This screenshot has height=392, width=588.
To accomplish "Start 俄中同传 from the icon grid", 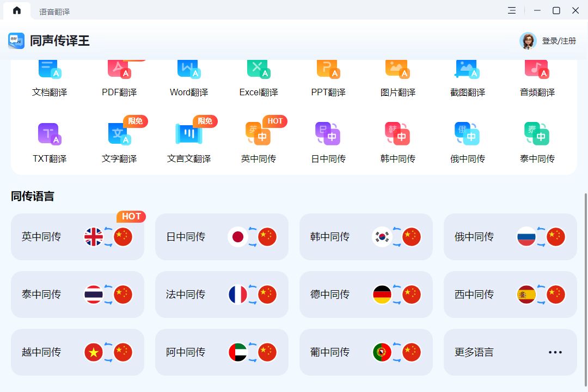I will coord(467,134).
